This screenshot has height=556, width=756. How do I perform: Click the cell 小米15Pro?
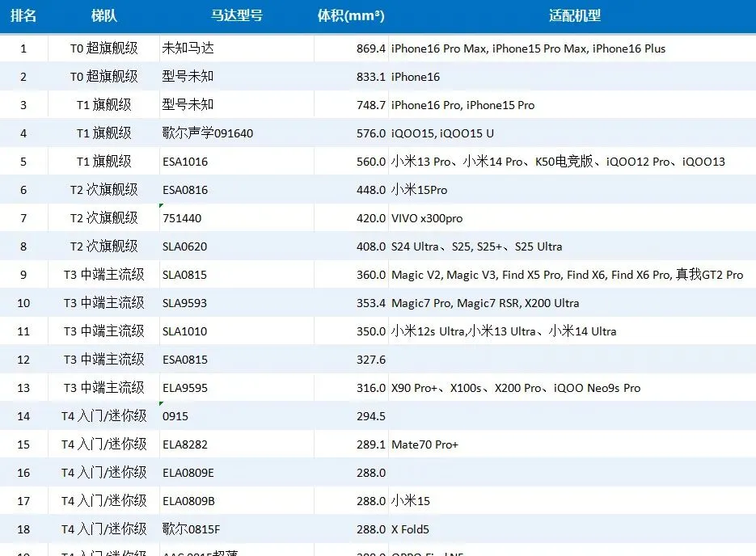pos(419,190)
